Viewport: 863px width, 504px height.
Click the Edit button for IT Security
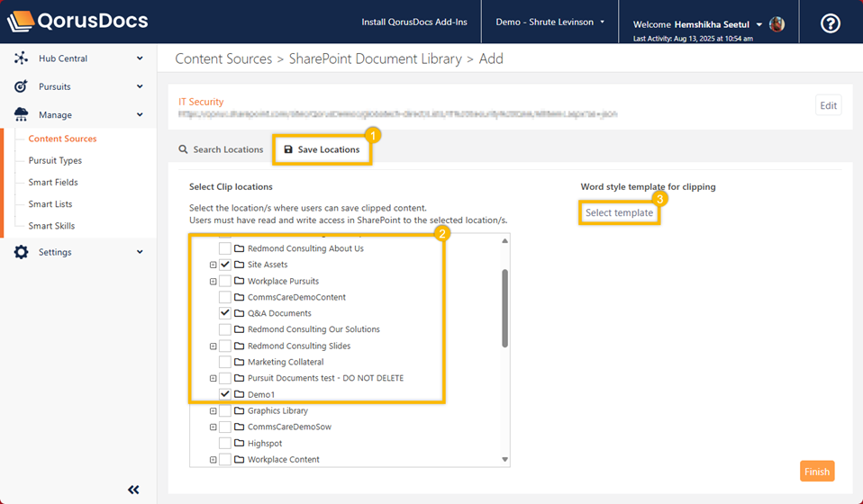[x=828, y=105]
